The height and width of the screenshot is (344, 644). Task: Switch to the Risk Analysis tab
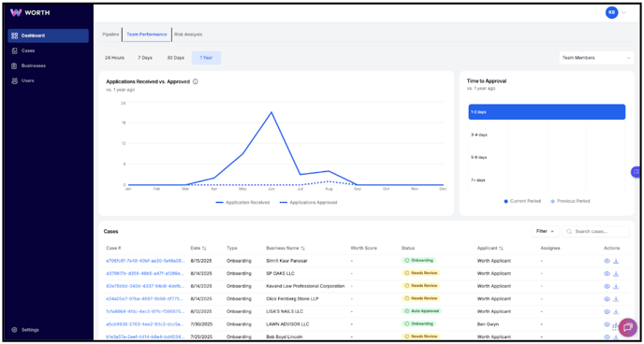(188, 35)
